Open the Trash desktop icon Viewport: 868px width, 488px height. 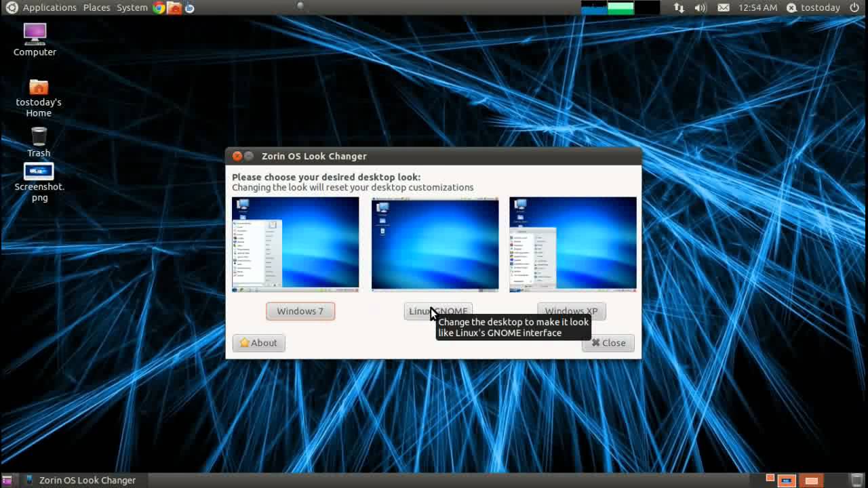tap(39, 142)
